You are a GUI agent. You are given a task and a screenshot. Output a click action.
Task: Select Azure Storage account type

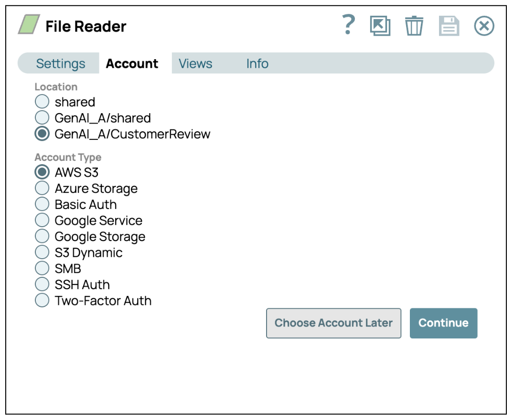click(42, 189)
